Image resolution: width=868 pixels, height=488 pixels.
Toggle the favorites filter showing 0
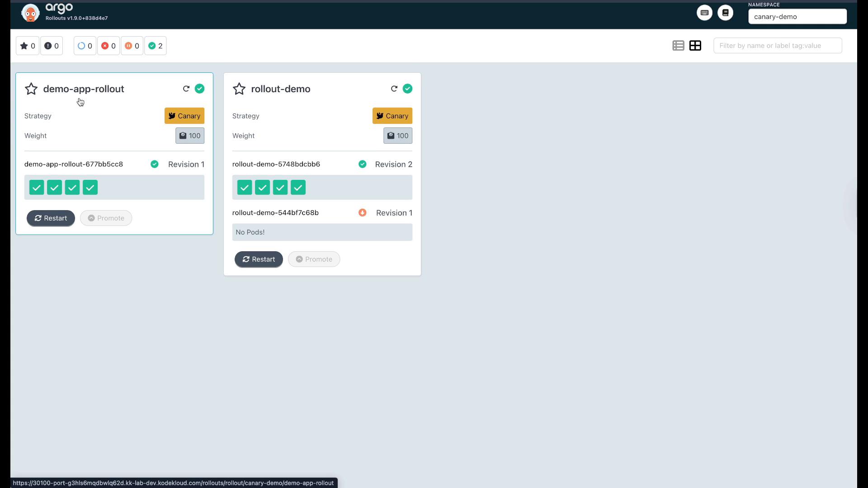28,46
